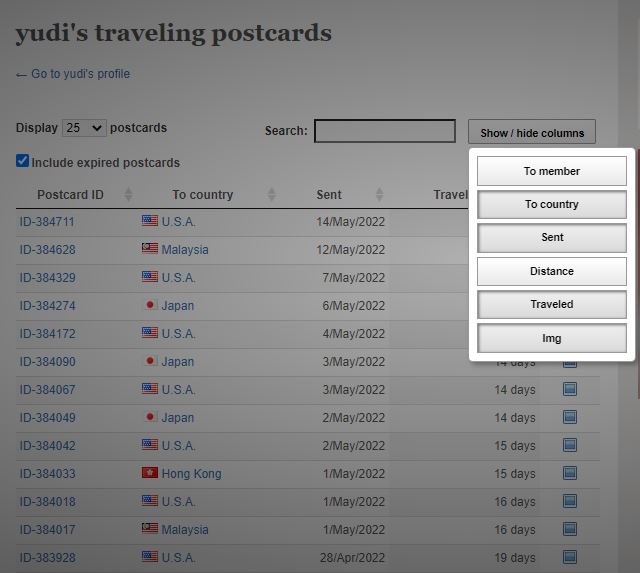Click Hong Kong flag icon
This screenshot has height=573, width=640.
[150, 473]
